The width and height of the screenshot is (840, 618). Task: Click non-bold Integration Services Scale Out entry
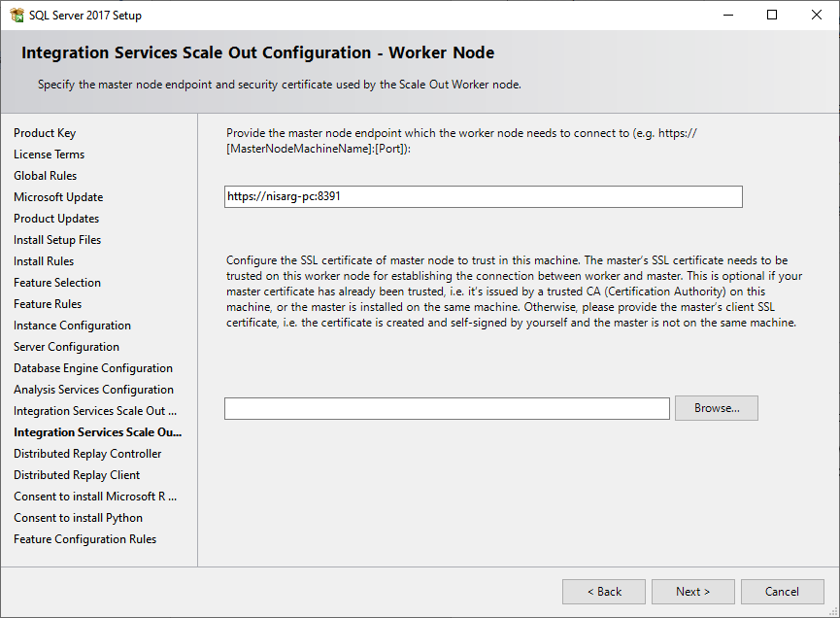[95, 411]
